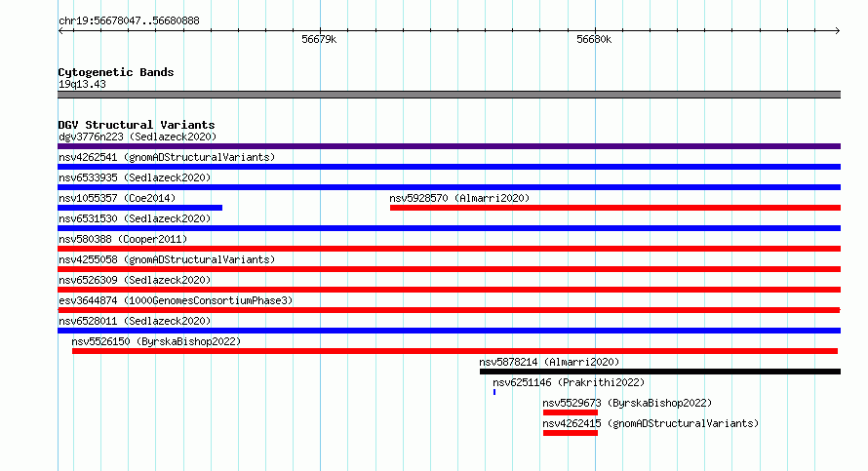Click the 56679k ruler mark

click(319, 39)
